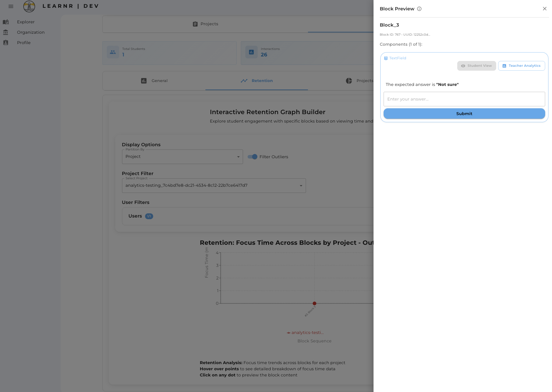552x392 pixels.
Task: Submit the entered answer
Action: (464, 113)
